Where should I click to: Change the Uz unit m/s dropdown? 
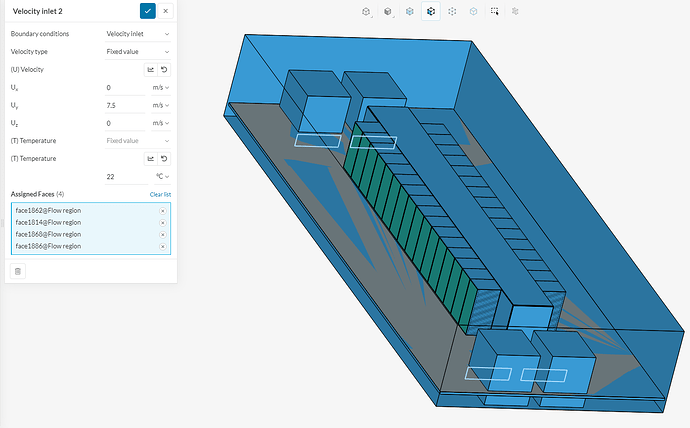161,123
